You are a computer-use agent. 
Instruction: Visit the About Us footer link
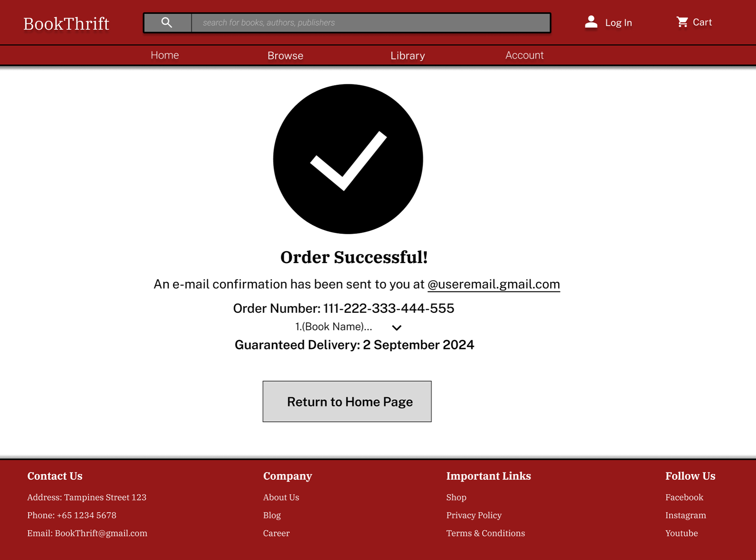click(281, 497)
